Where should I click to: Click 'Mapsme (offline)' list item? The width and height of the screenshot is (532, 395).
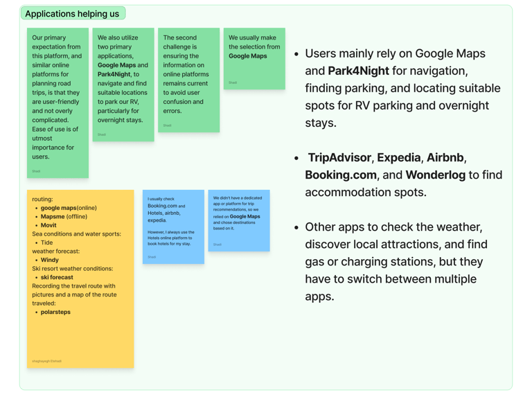[64, 216]
